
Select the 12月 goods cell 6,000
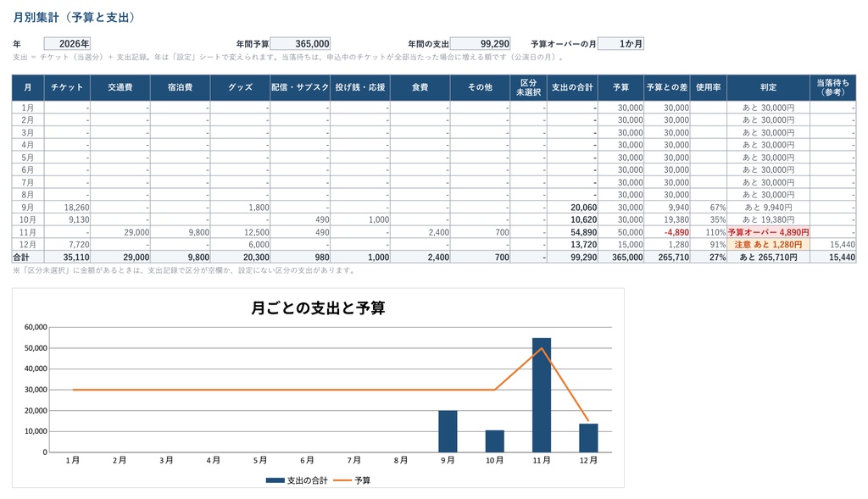[240, 245]
